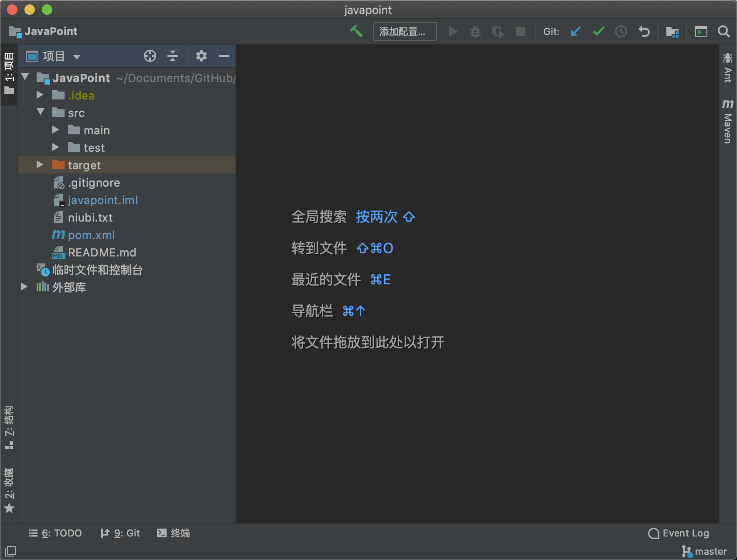Hide the project panel minus icon

pos(224,56)
